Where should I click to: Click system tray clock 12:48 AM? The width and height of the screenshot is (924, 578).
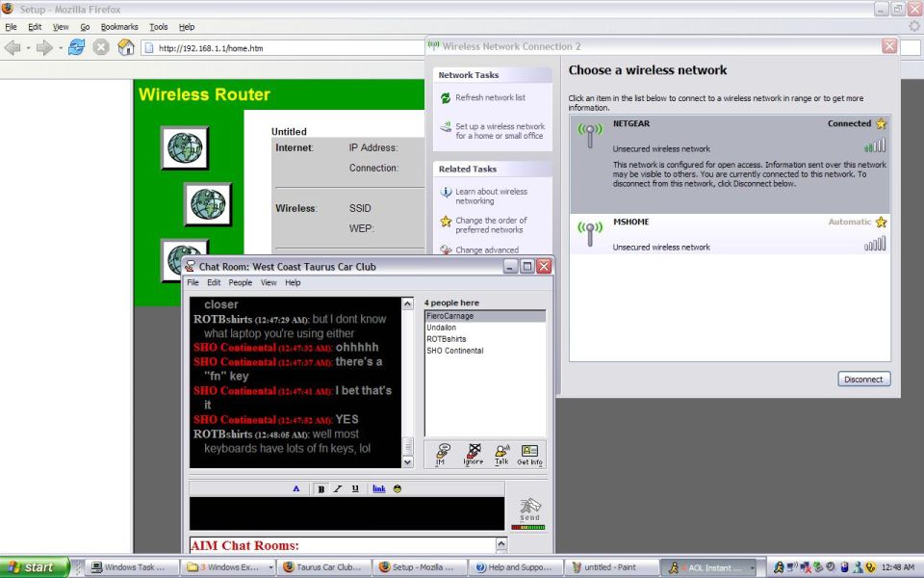tap(897, 567)
